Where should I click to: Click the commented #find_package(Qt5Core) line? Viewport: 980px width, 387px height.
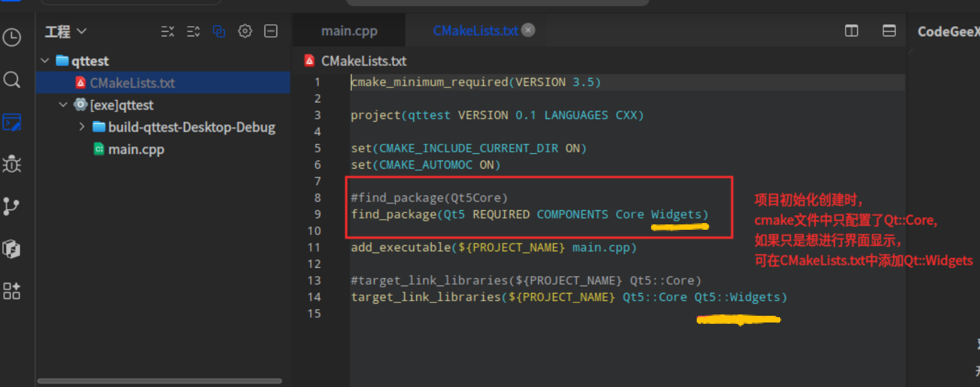point(430,198)
